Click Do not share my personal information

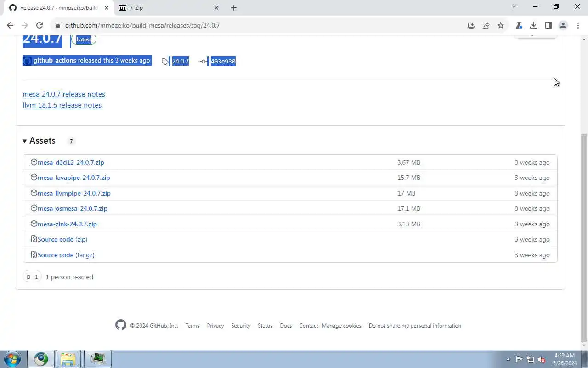[x=415, y=326]
